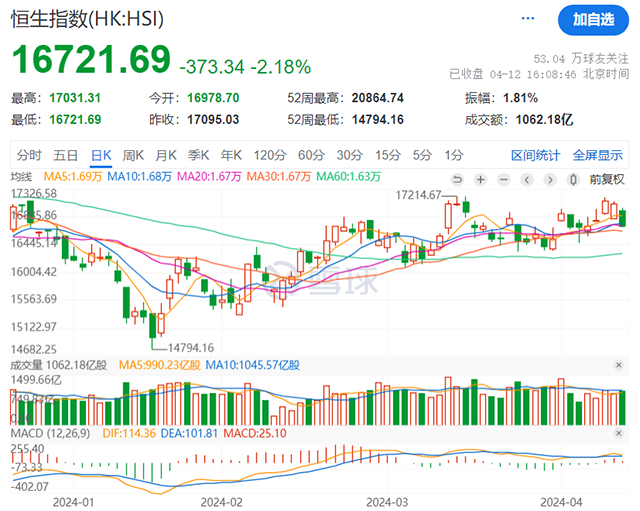Click the 恒生指数(HK:HSI) title
Viewport: 640px width, 511px height.
pyautogui.click(x=87, y=19)
